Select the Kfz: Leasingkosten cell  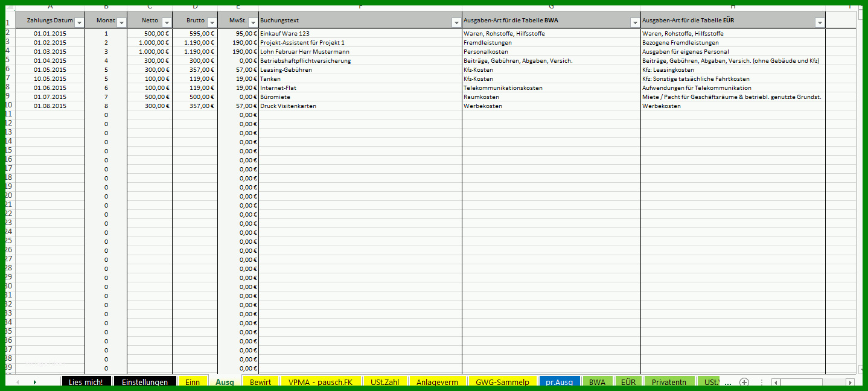[733, 70]
